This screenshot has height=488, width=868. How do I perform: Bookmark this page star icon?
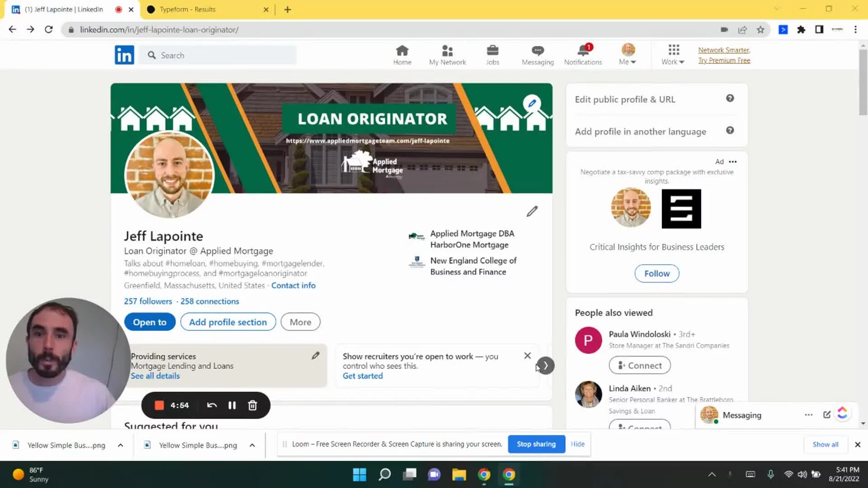760,29
